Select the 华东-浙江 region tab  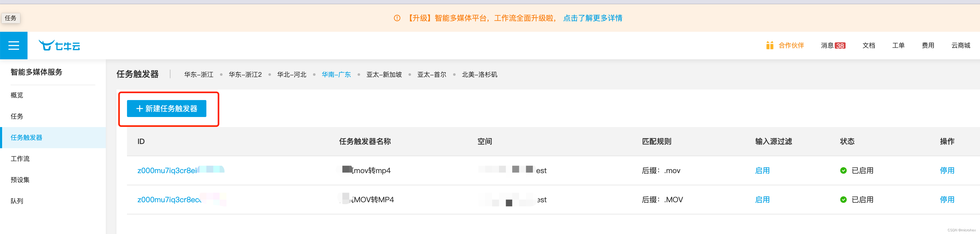199,75
